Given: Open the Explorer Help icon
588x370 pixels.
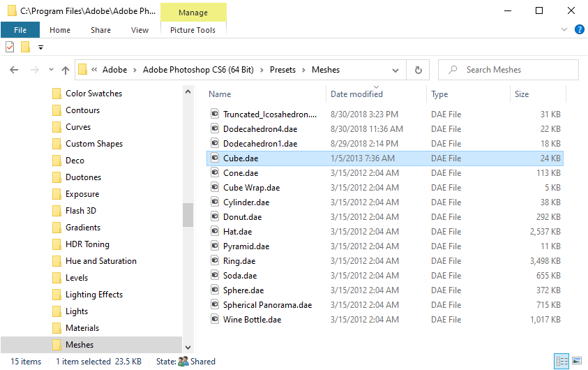Looking at the screenshot, I should (580, 29).
